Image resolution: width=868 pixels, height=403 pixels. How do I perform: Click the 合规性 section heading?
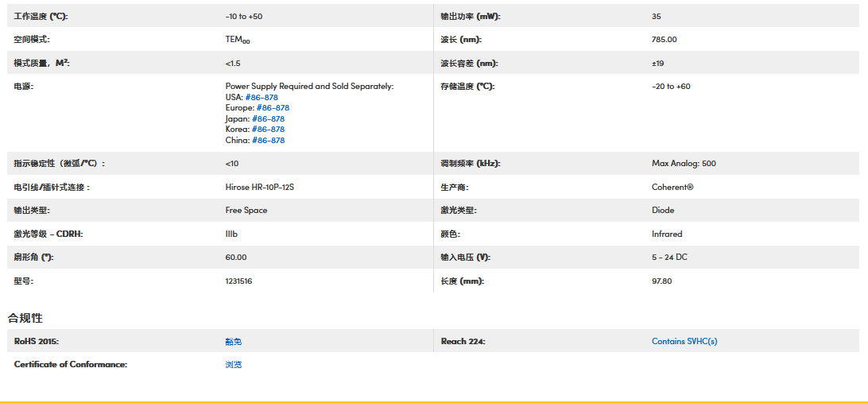[25, 318]
